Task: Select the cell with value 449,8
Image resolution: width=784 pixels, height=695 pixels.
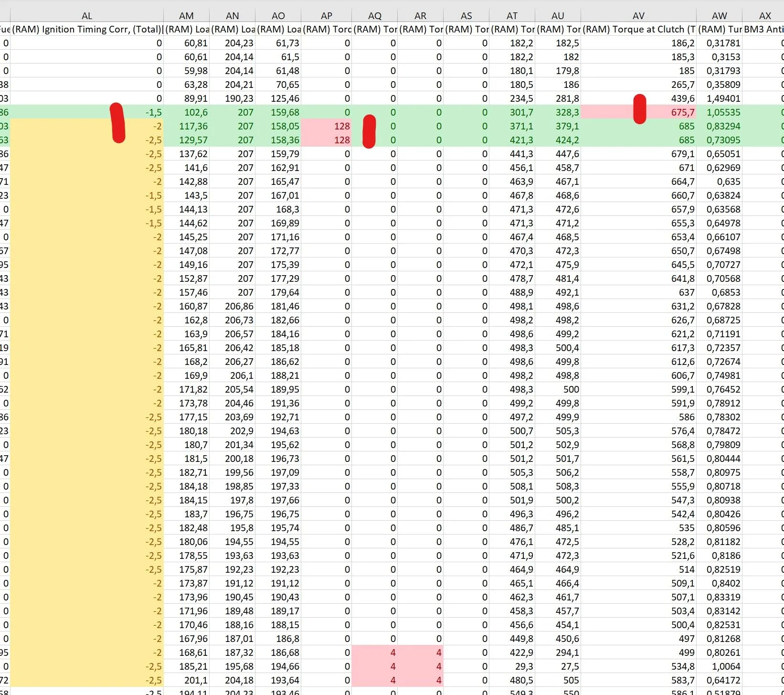Action: tap(512, 639)
